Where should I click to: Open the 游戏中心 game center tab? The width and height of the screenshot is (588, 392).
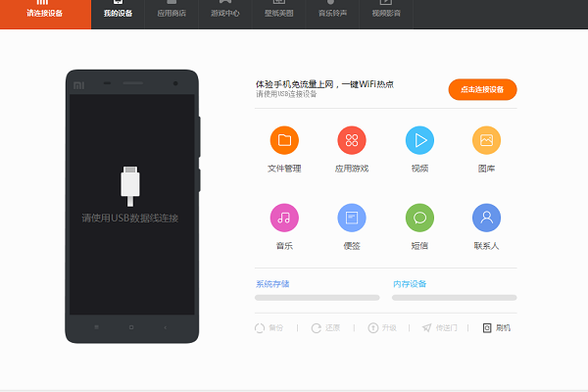coord(224,14)
